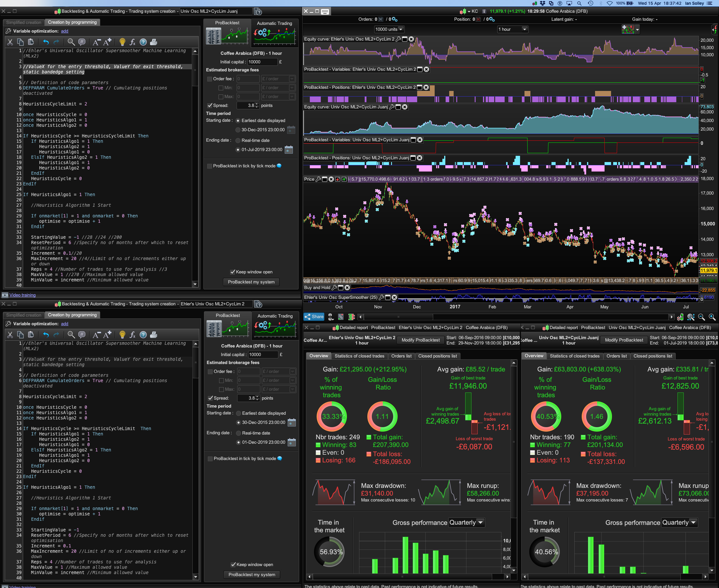Image resolution: width=719 pixels, height=588 pixels.
Task: Click the Modify ProBacktest button in right report
Action: 624,340
